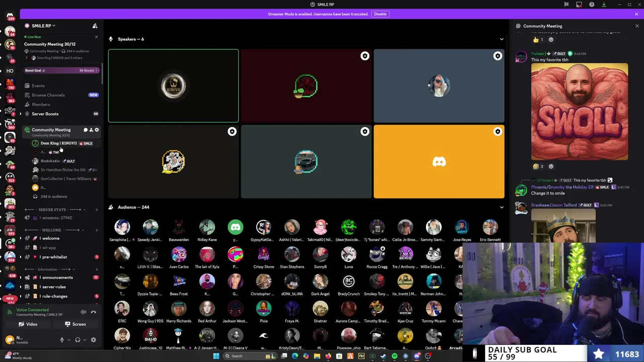Open chat icon on Community Meeting channel
This screenshot has height=362, width=644.
pos(86,130)
